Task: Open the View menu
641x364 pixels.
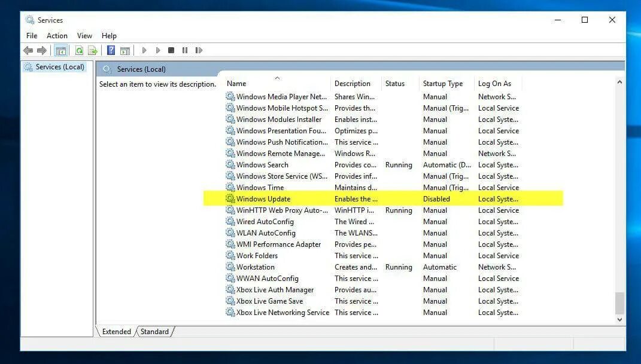Action: (84, 35)
